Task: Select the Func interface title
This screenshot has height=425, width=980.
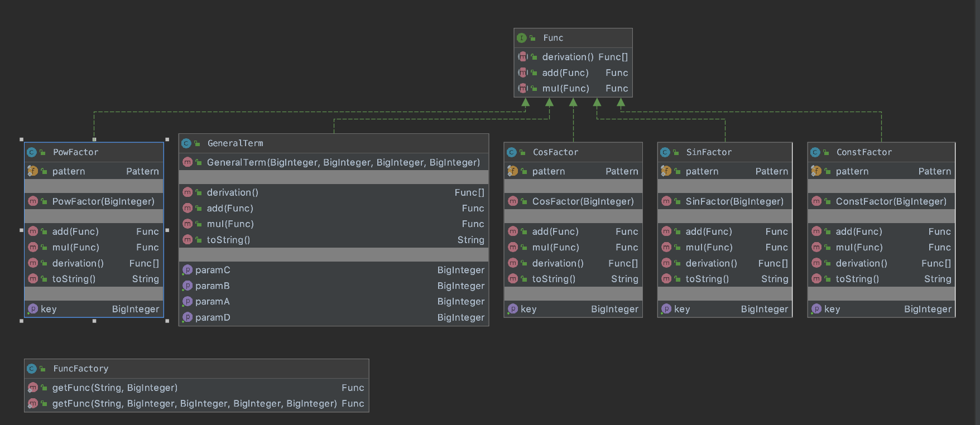Action: tap(553, 38)
